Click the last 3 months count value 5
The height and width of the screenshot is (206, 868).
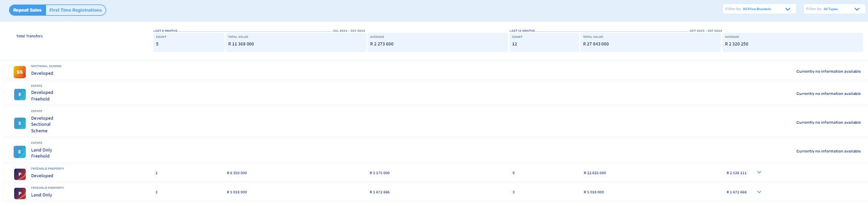157,44
